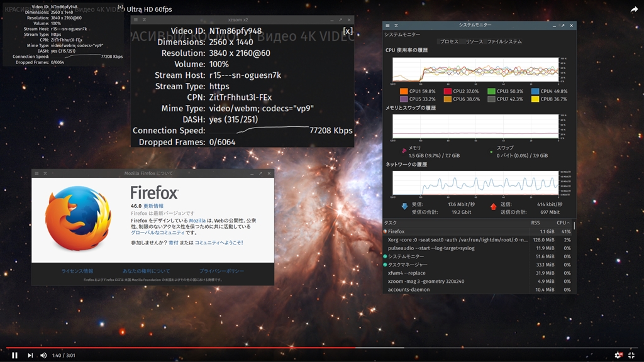Mute the YouTube player volume
The width and height of the screenshot is (644, 362).
pyautogui.click(x=43, y=355)
